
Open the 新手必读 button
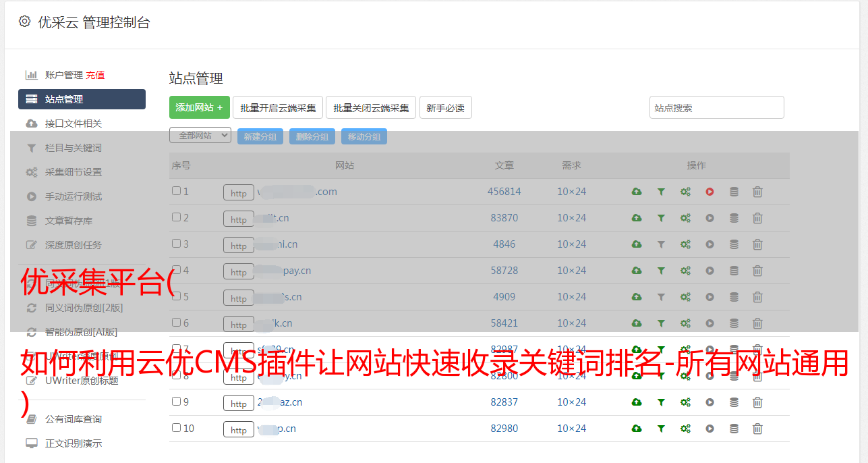point(445,107)
